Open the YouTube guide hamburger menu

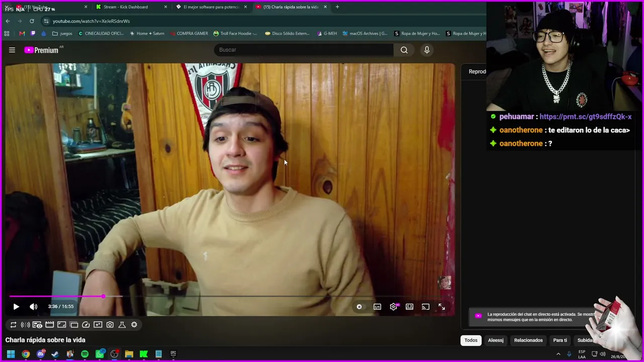pos(12,50)
